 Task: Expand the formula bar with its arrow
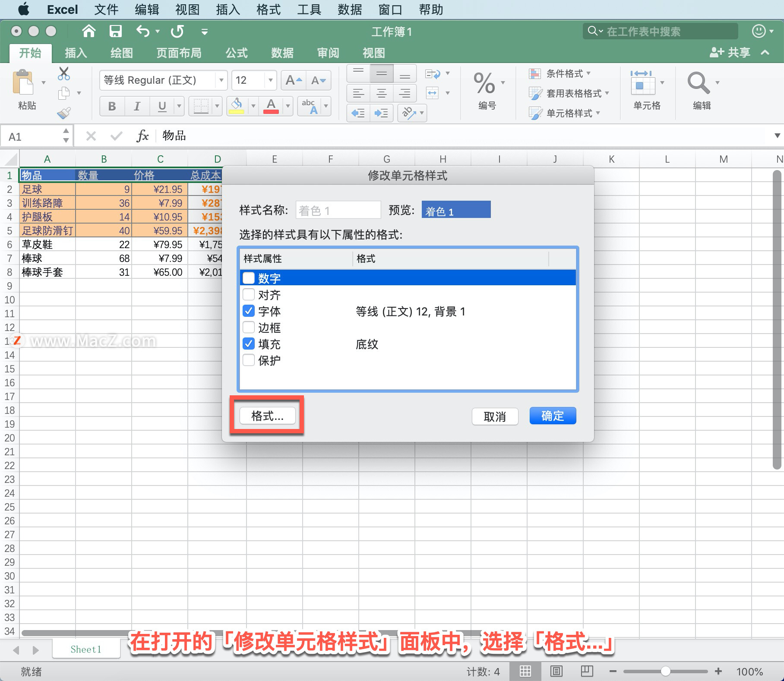777,136
